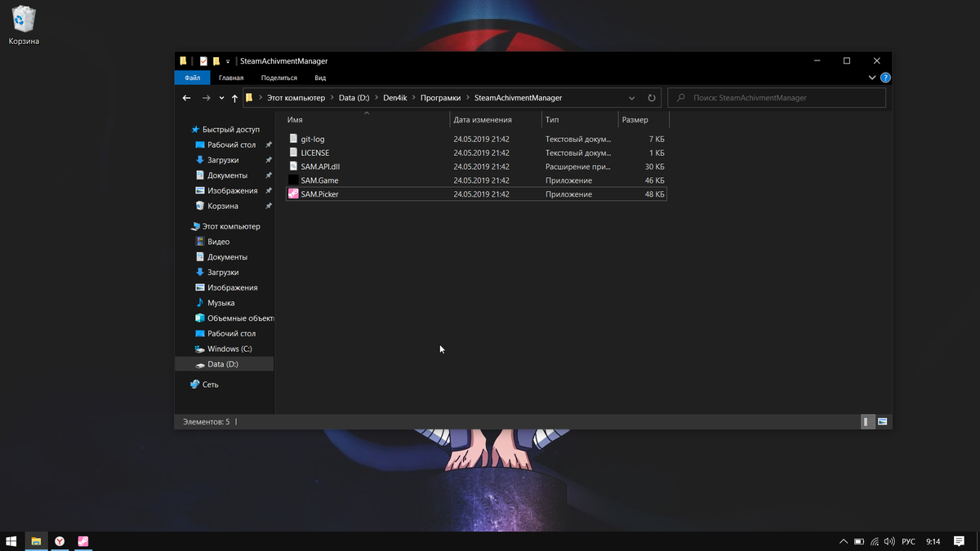Select the SAM.API.dll file
This screenshot has height=551, width=980.
pyautogui.click(x=476, y=167)
